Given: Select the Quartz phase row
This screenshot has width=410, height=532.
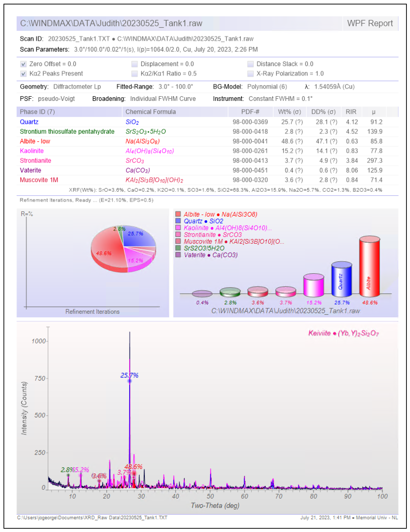Looking at the screenshot, I should (x=29, y=122).
